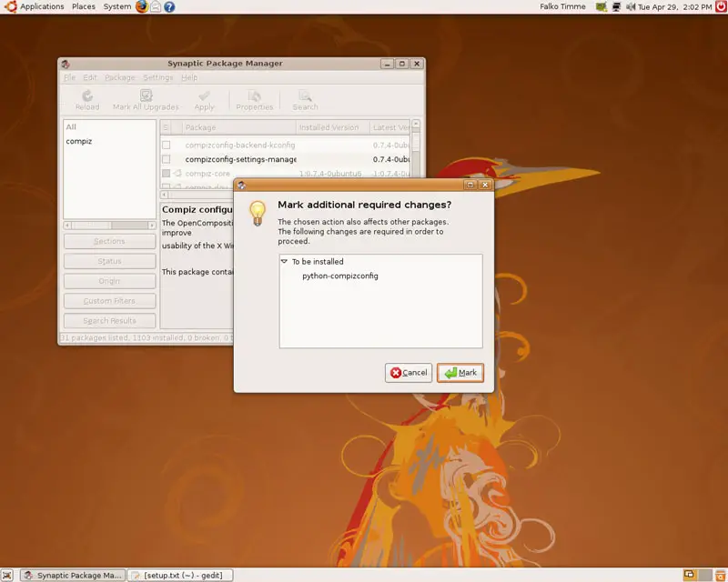Click the Search Results button
Screen dimensions: 728x582
click(x=109, y=321)
